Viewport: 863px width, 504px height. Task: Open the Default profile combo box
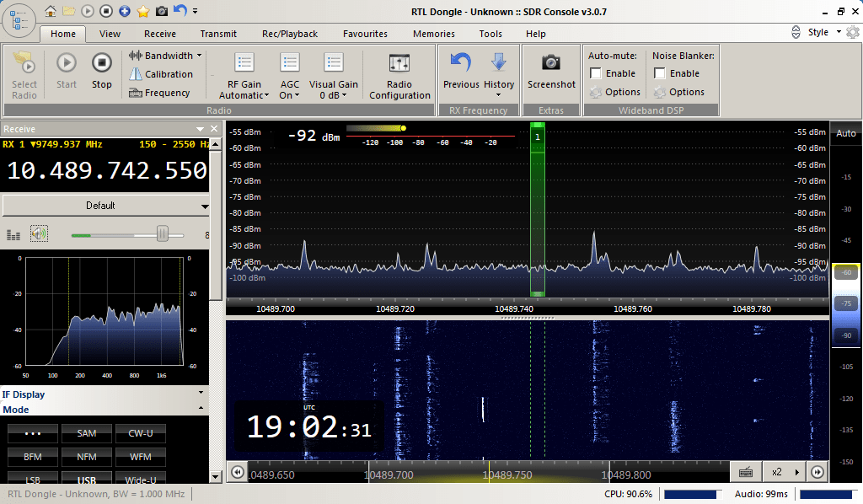[105, 206]
